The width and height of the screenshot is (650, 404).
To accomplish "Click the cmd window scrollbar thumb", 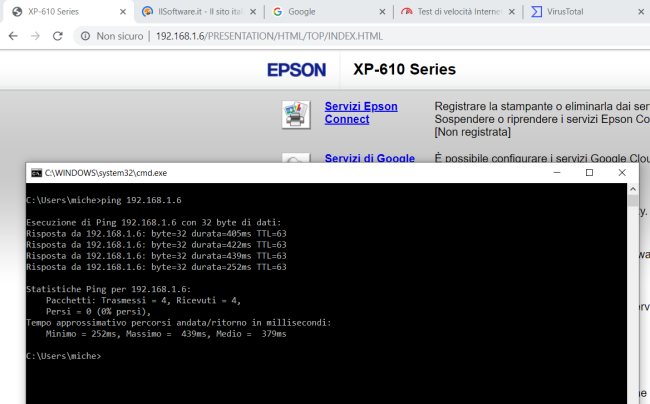I will click(x=633, y=201).
